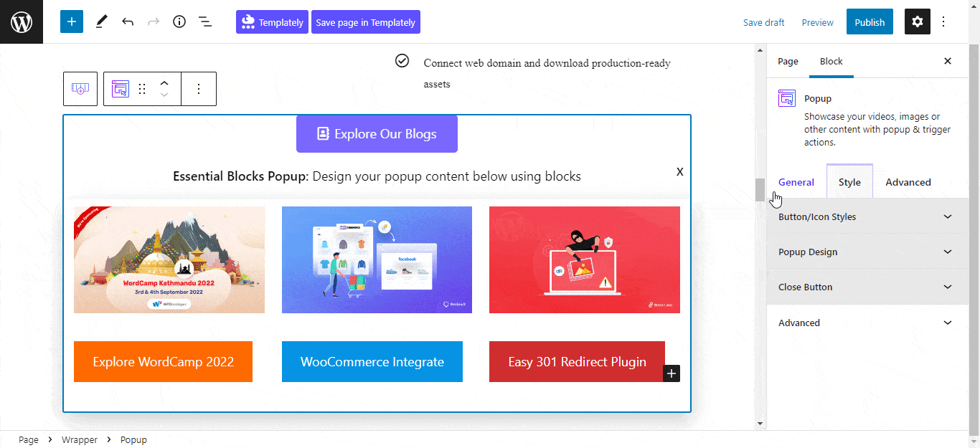980x448 pixels.
Task: Open the Advanced tab next to Style
Action: point(908,182)
